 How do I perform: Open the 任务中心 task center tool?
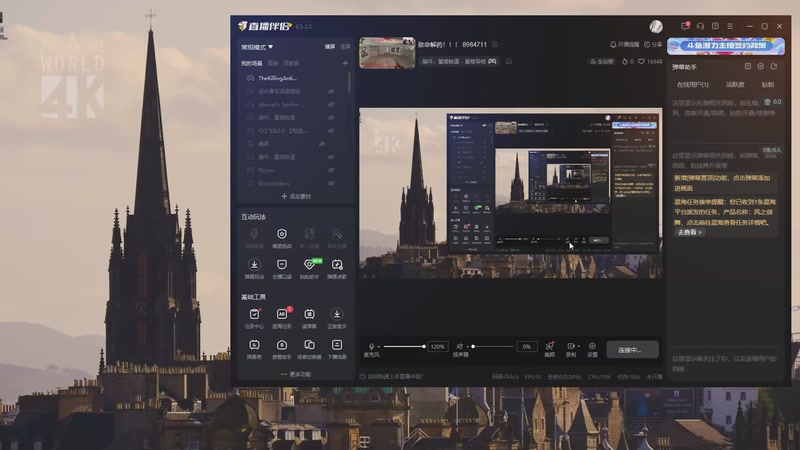click(254, 318)
